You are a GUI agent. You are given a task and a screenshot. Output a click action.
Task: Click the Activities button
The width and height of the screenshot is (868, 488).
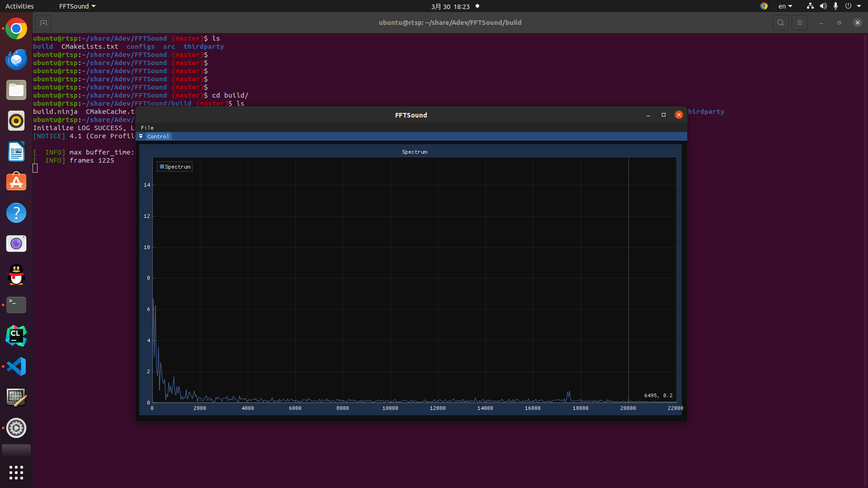[x=19, y=6]
